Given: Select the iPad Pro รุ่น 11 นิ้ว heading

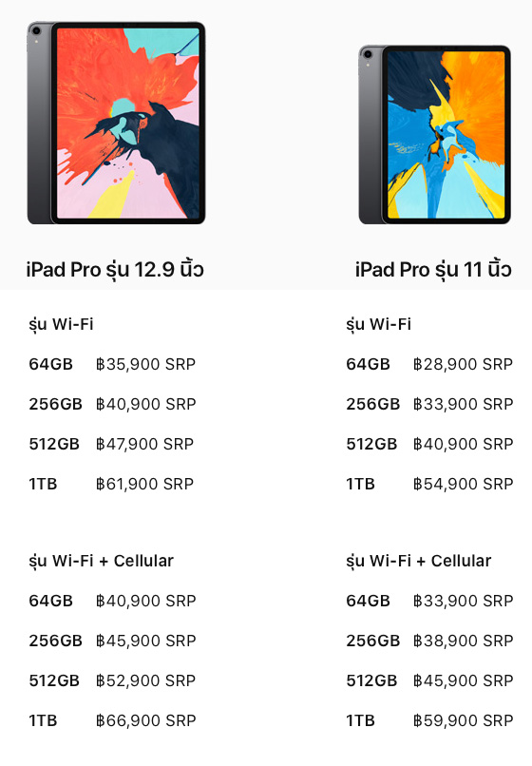Looking at the screenshot, I should pos(433,270).
